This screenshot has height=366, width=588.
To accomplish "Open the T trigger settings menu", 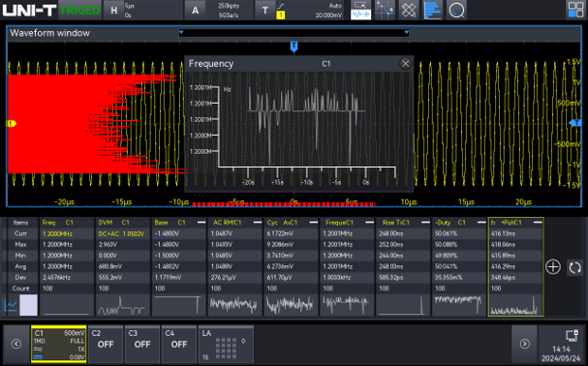I will [265, 11].
